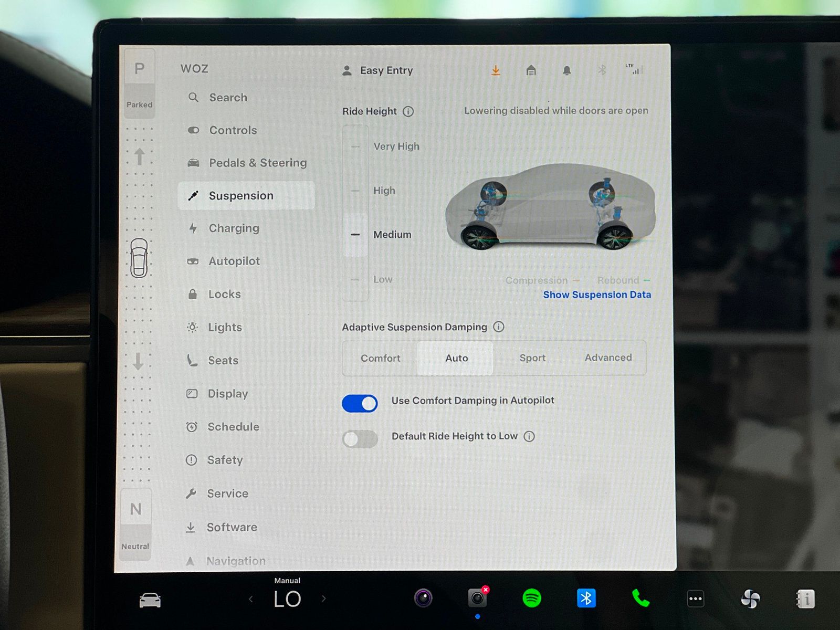Decrease temperature with the left chevron
The height and width of the screenshot is (630, 840).
tap(251, 598)
